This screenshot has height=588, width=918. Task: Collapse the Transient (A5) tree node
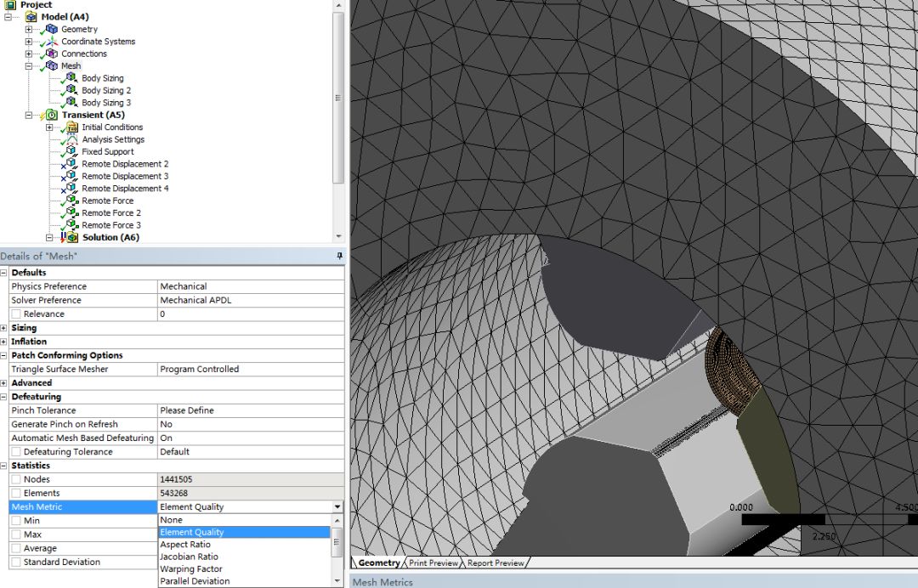coord(29,116)
